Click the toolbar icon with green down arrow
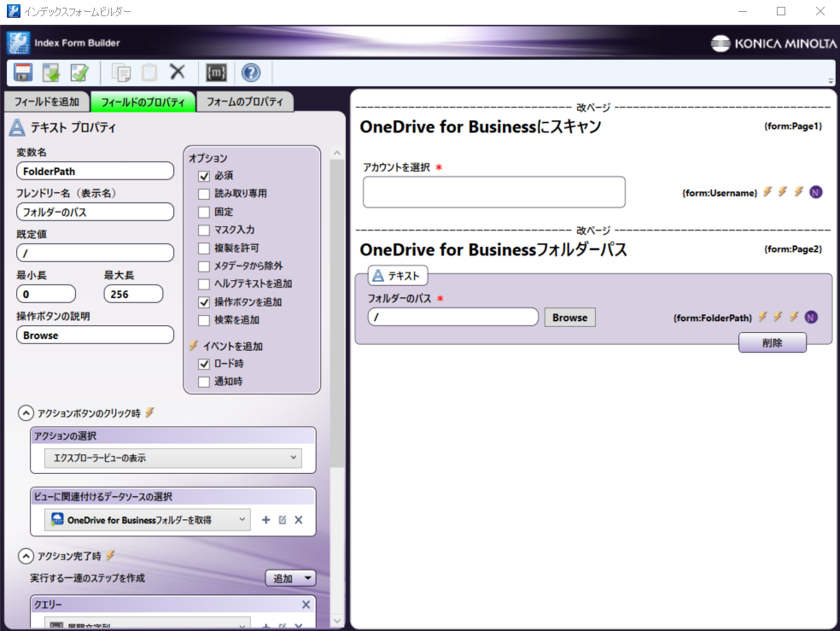Viewport: 840px width, 631px height. [x=51, y=73]
